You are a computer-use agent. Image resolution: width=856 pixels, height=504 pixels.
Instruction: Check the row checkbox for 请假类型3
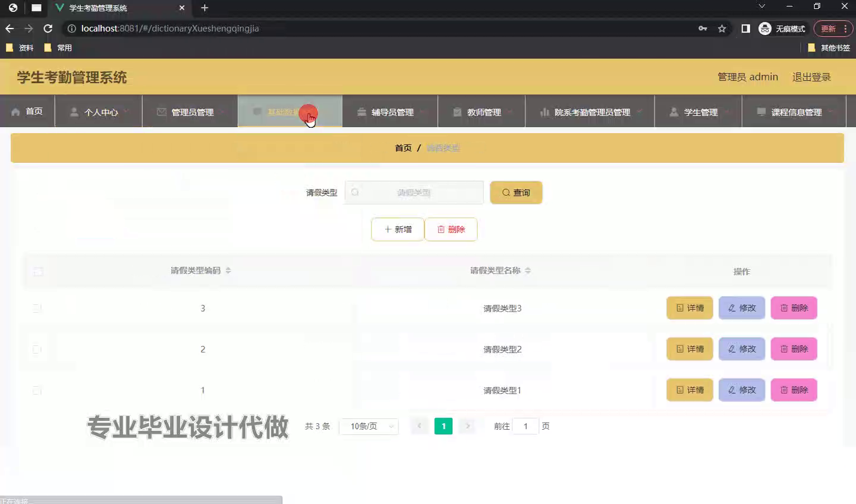tap(37, 308)
